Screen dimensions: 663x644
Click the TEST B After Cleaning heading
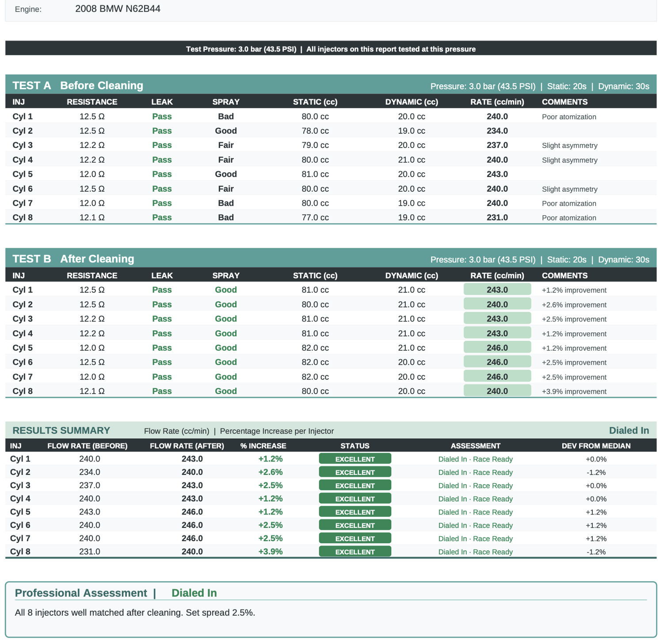73,259
